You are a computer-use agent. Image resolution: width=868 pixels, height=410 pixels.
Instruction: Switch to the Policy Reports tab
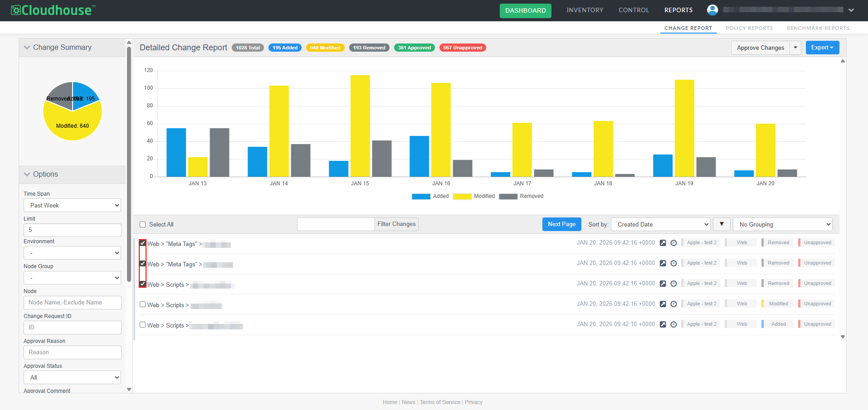749,28
